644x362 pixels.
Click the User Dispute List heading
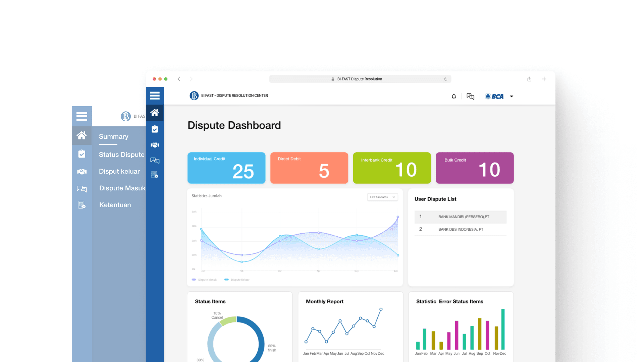pyautogui.click(x=435, y=199)
